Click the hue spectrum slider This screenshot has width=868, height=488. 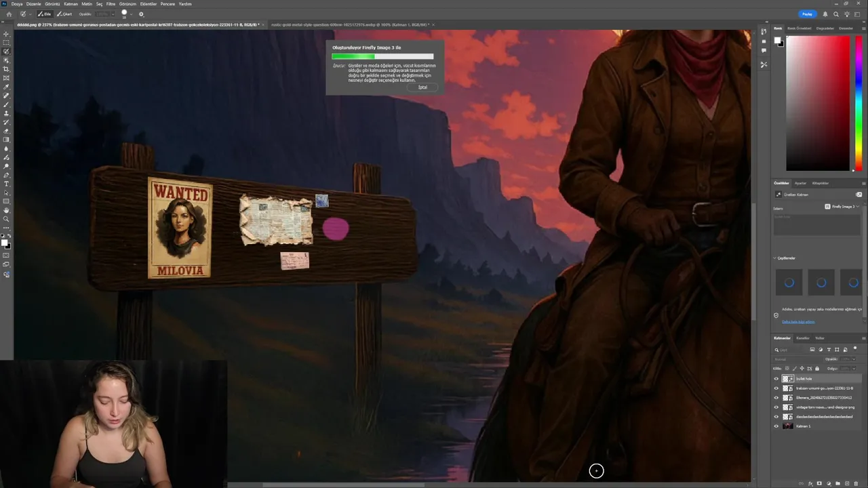[858, 102]
